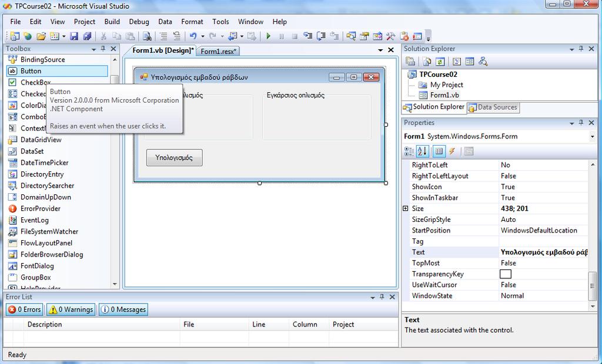Click the Properties grid scrollbar thumb

click(593, 286)
